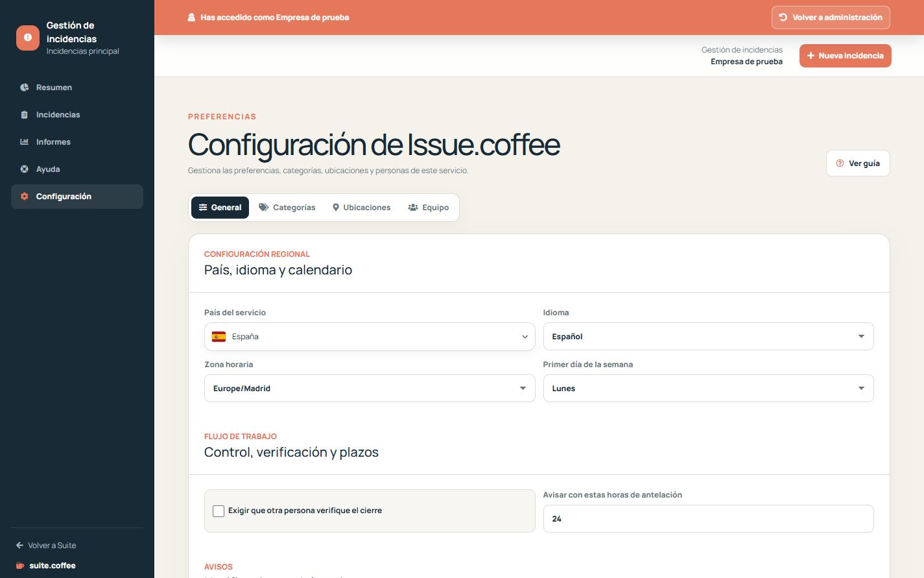The height and width of the screenshot is (578, 924).
Task: Click the map pin icon in Ubicaciones tab
Action: (336, 208)
